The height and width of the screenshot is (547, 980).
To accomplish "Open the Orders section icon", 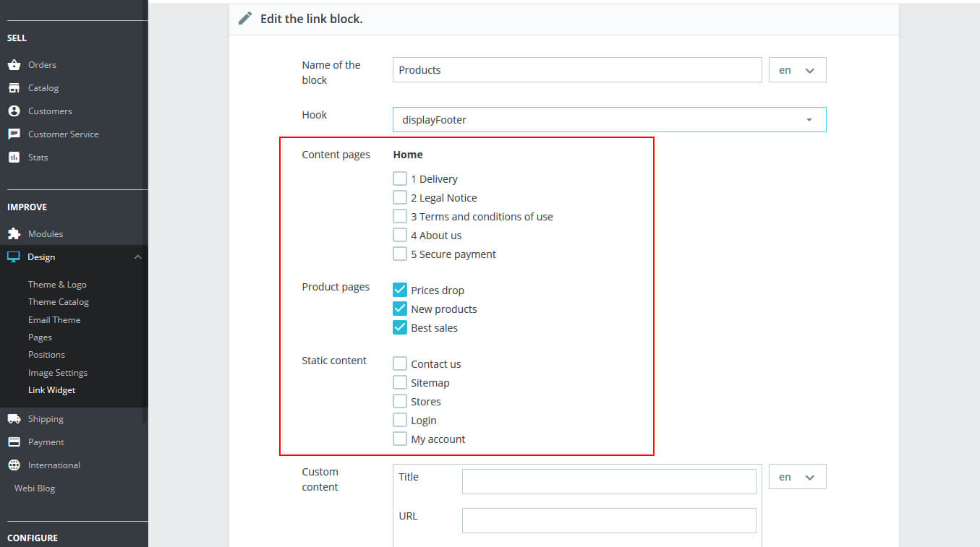I will point(16,64).
